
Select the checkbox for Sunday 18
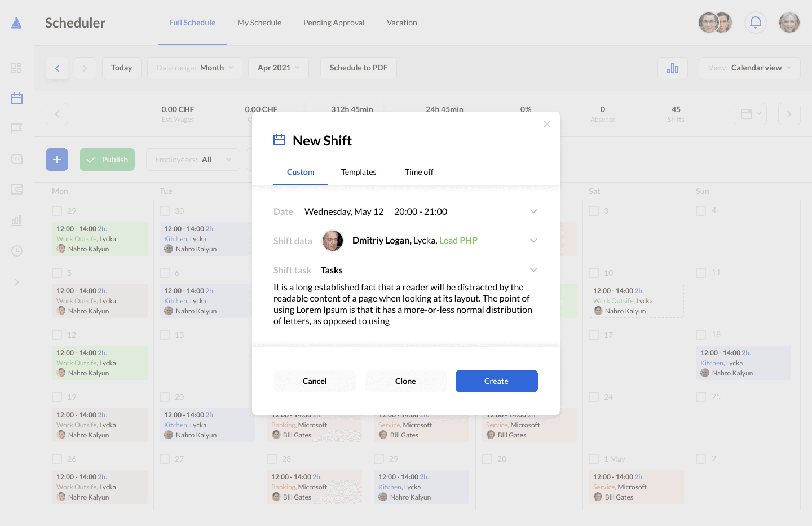pos(701,335)
